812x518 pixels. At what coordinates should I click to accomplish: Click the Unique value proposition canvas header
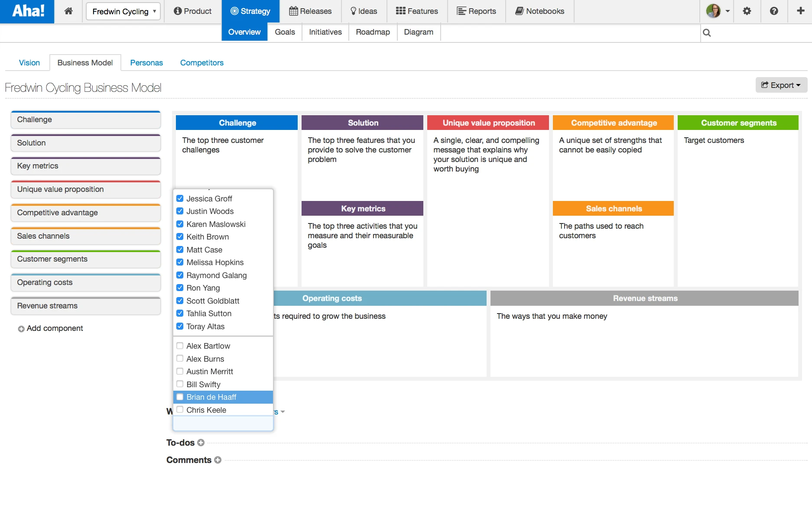pos(488,123)
